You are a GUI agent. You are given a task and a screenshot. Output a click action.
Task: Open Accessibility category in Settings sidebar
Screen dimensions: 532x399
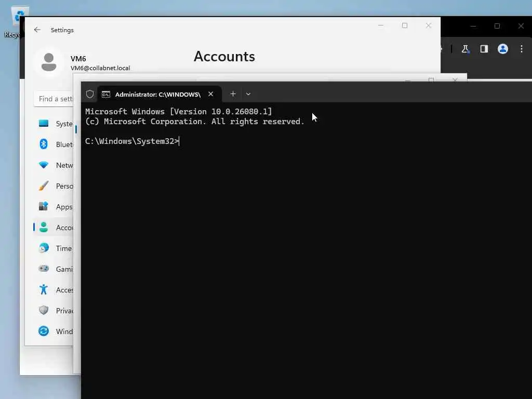pyautogui.click(x=55, y=290)
